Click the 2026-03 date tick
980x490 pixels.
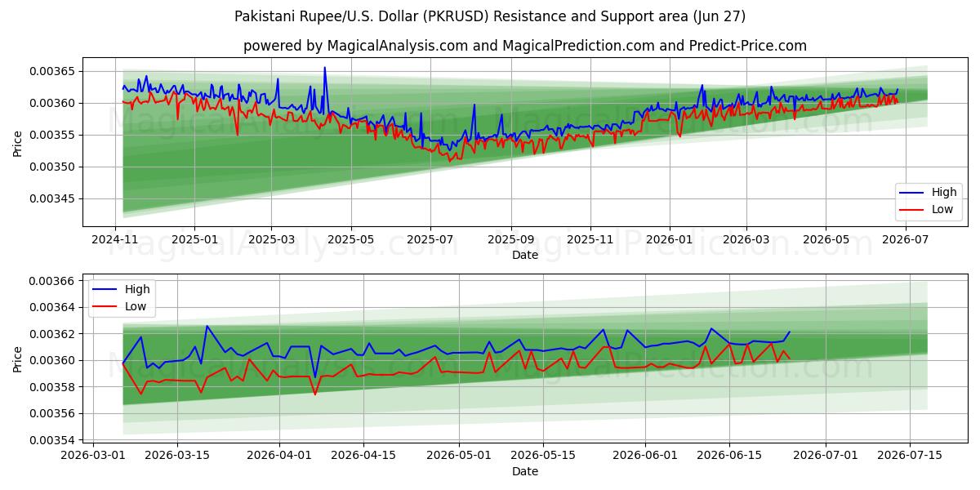tap(746, 239)
